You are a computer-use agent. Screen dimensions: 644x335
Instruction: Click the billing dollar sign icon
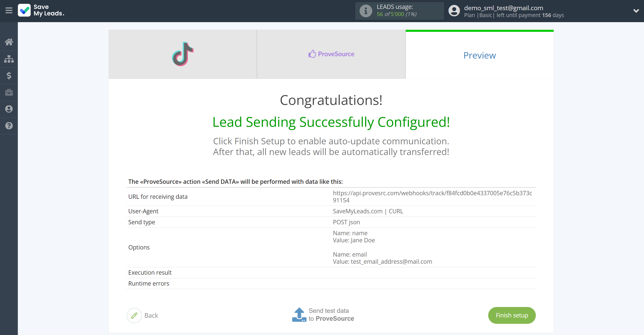9,75
